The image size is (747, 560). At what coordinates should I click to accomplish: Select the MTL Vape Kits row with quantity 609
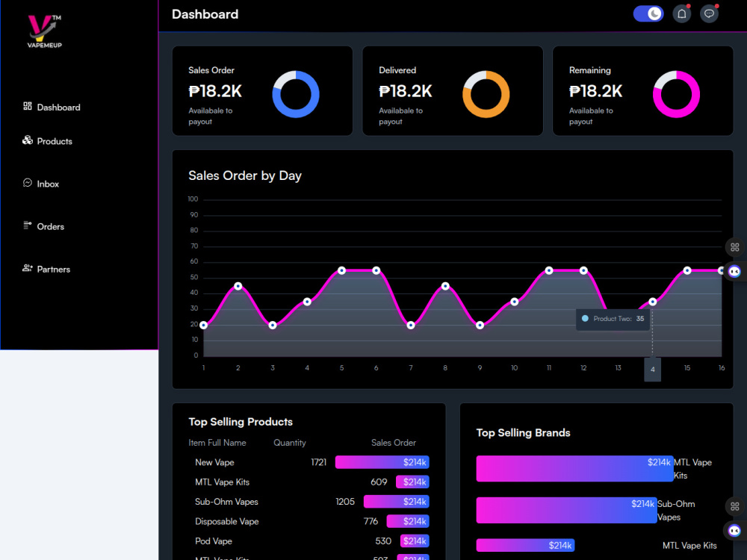point(309,482)
